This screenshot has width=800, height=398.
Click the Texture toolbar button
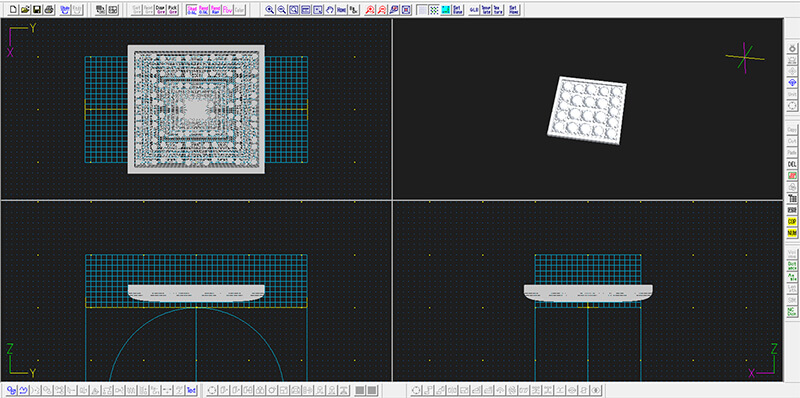tap(497, 9)
